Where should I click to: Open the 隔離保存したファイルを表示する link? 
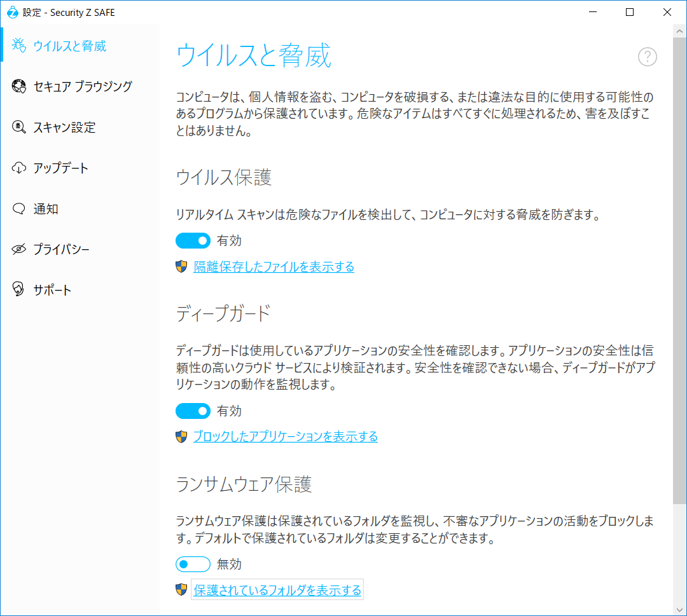pyautogui.click(x=274, y=266)
